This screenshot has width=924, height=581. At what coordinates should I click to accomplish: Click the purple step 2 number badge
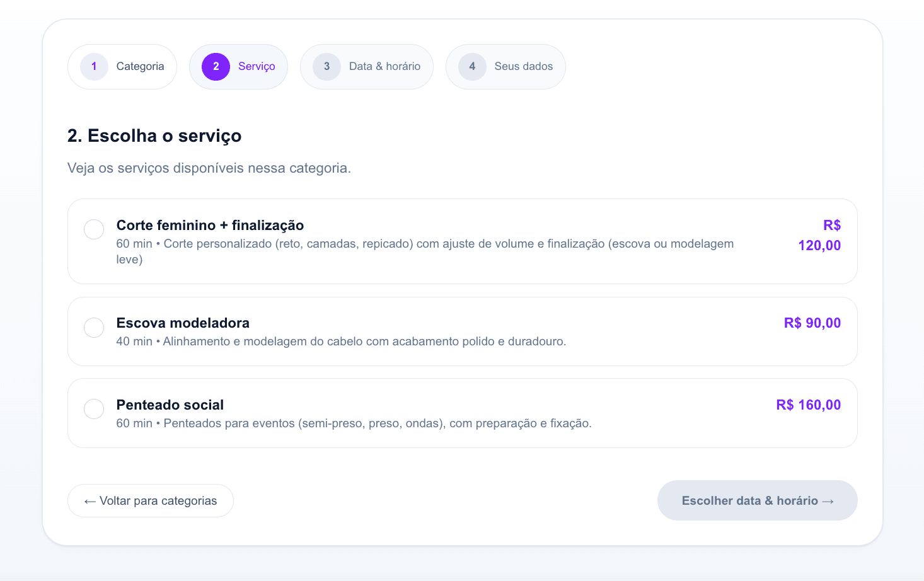point(216,66)
